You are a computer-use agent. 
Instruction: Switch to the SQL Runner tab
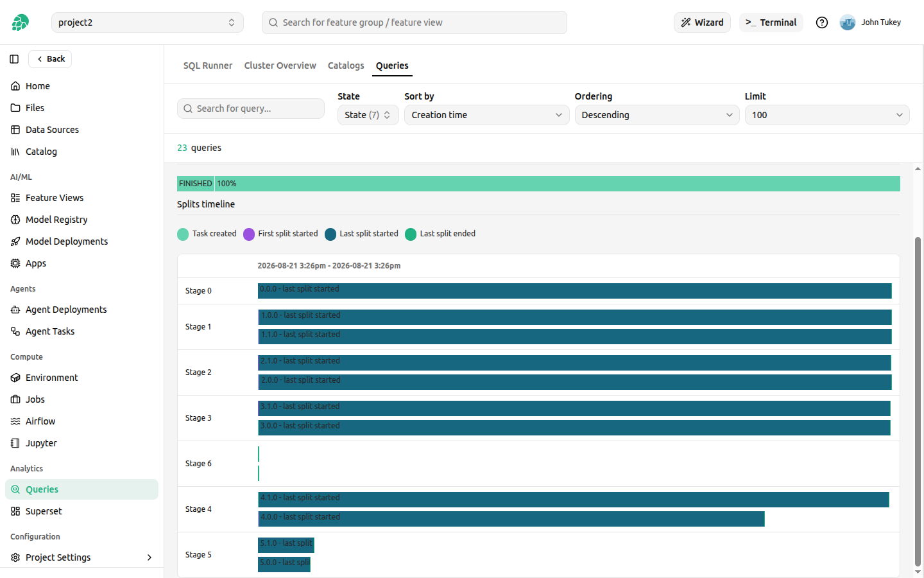[208, 66]
